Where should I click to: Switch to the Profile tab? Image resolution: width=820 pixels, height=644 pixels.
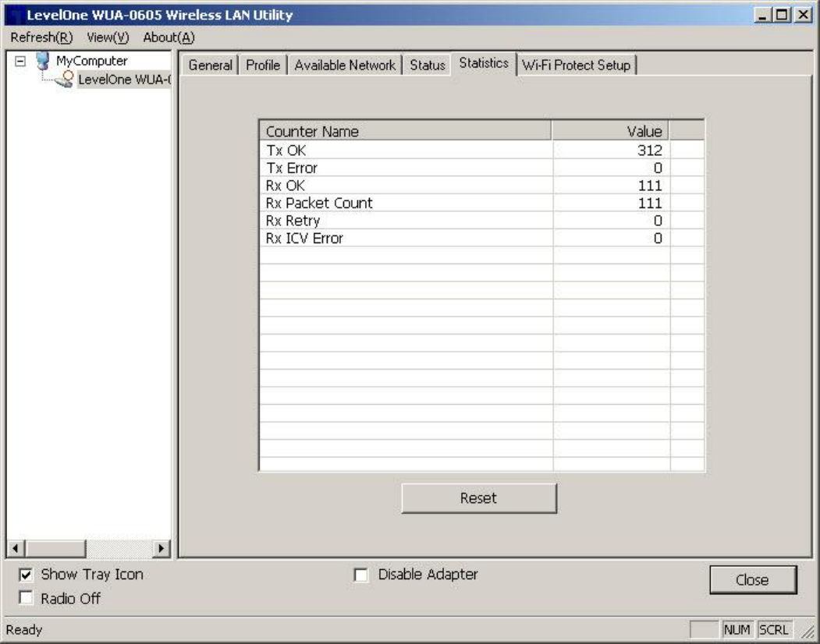pos(263,65)
